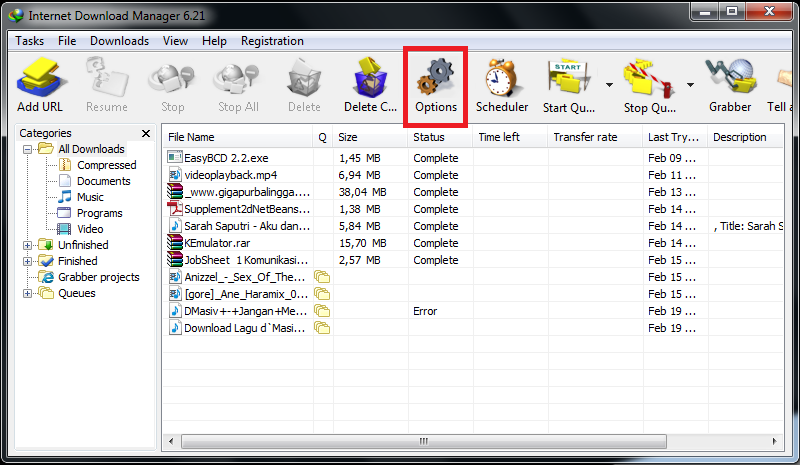Click the 15,70 MB size cell
The image size is (800, 465).
pyautogui.click(x=362, y=243)
